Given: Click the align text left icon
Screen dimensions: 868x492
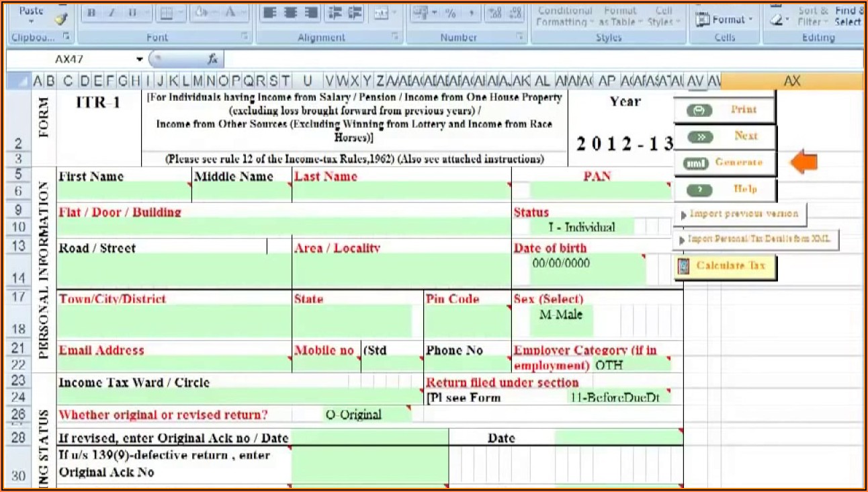Looking at the screenshot, I should [x=269, y=13].
